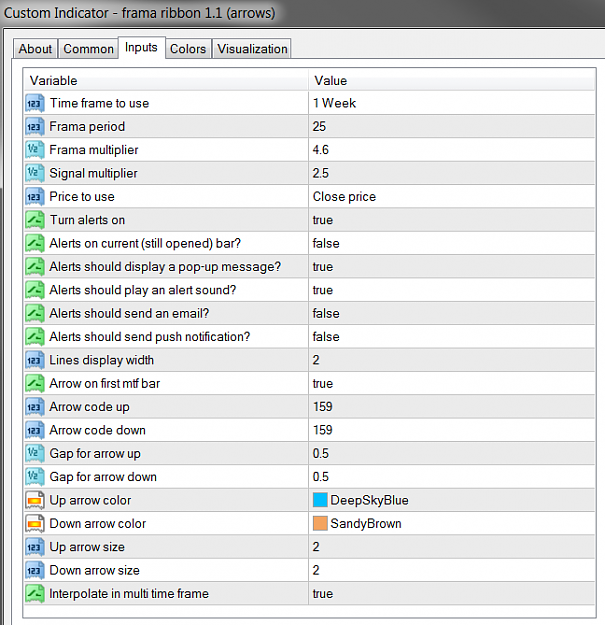Click the boolean icon beside alert sound row
The width and height of the screenshot is (605, 625).
34,290
